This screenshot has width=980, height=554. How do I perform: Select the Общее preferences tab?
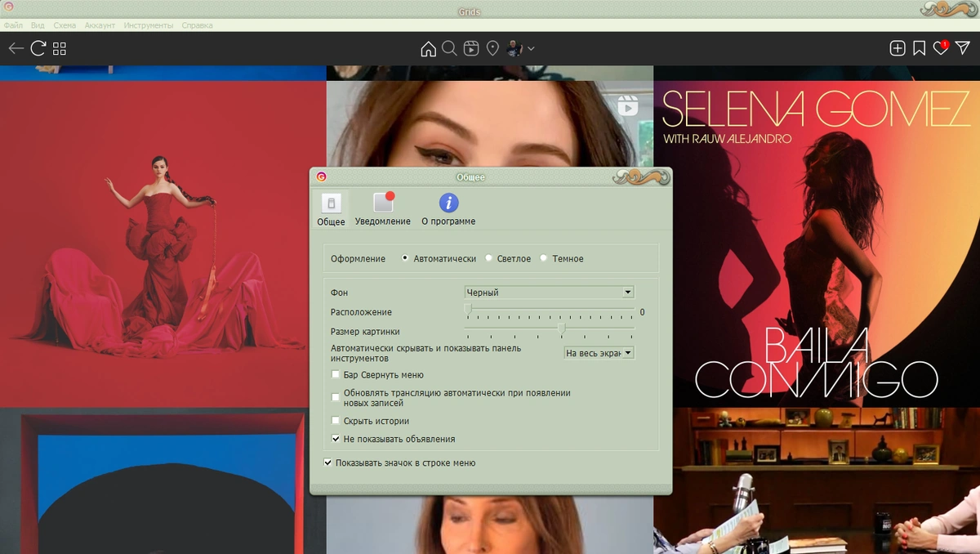tap(331, 209)
